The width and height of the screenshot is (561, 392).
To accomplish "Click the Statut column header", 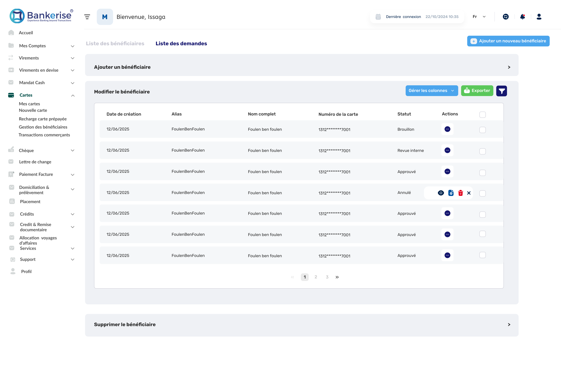I will click(404, 114).
